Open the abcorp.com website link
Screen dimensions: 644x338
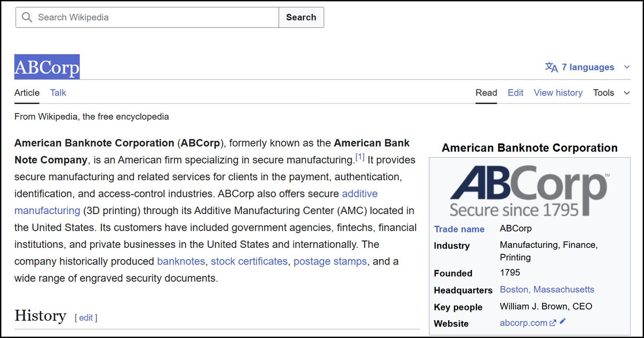tap(524, 323)
